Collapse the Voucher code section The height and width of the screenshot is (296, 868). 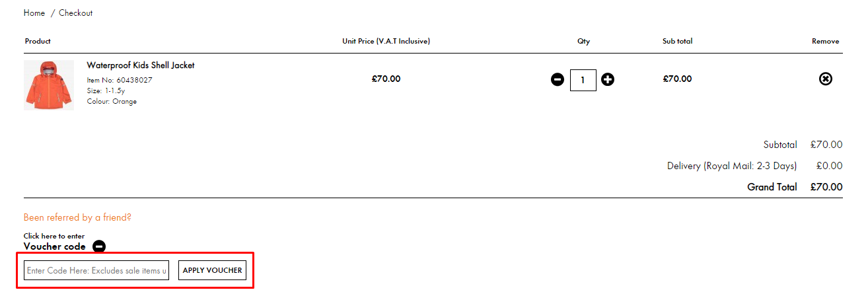coord(99,246)
